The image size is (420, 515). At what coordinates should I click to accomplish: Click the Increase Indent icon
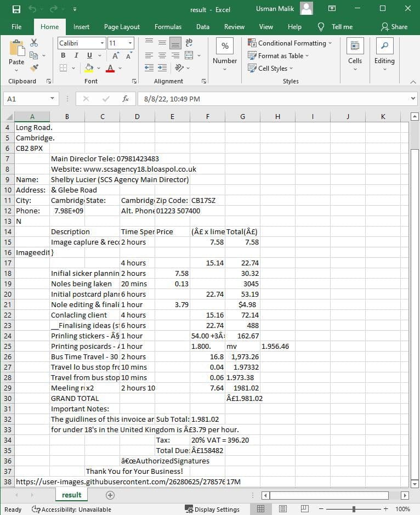[163, 68]
